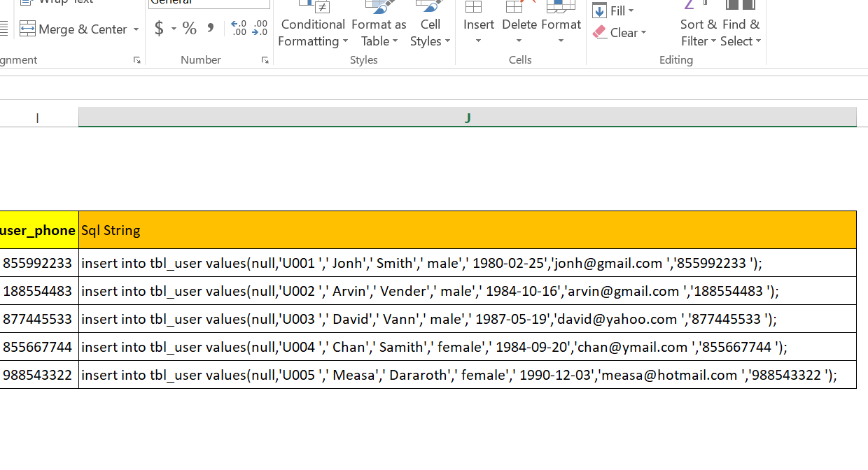Click the left align lines icon

[x=4, y=29]
